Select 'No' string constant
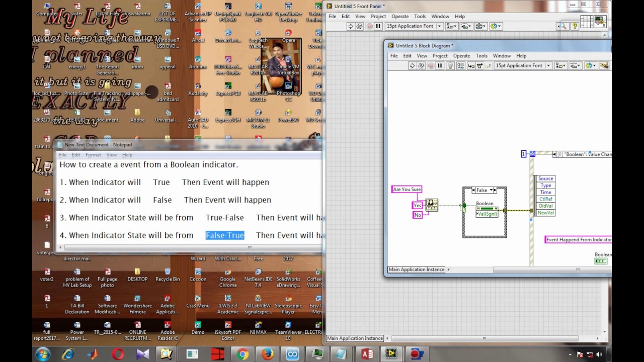Viewport: 644px width, 362px height. pyautogui.click(x=417, y=215)
